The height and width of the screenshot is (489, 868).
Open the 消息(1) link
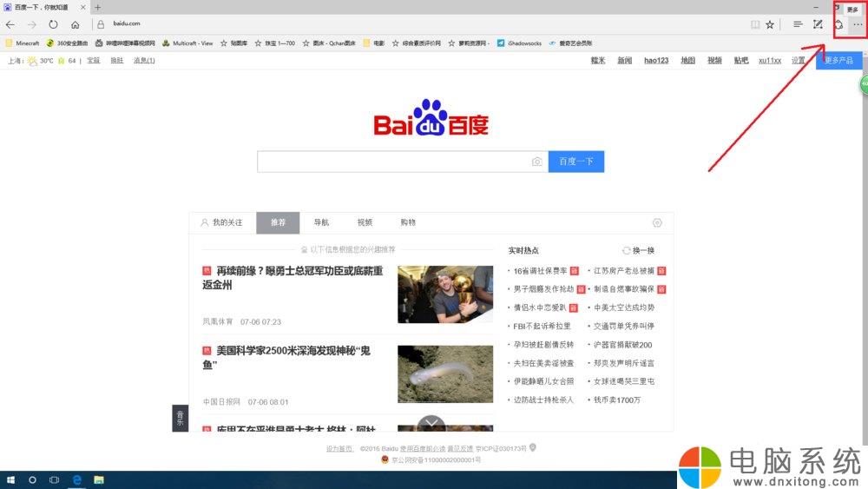click(x=144, y=60)
